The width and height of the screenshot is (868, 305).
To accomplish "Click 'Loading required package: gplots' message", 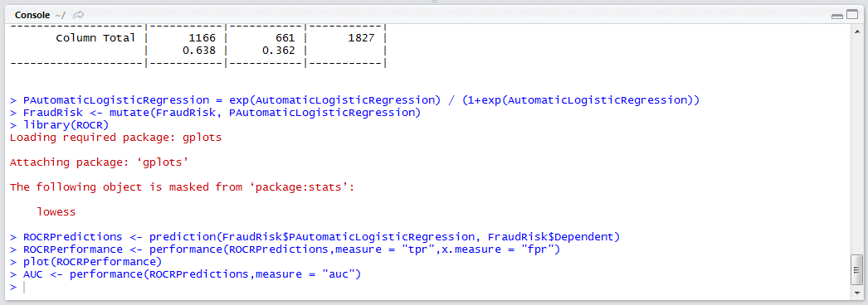I will pos(115,138).
